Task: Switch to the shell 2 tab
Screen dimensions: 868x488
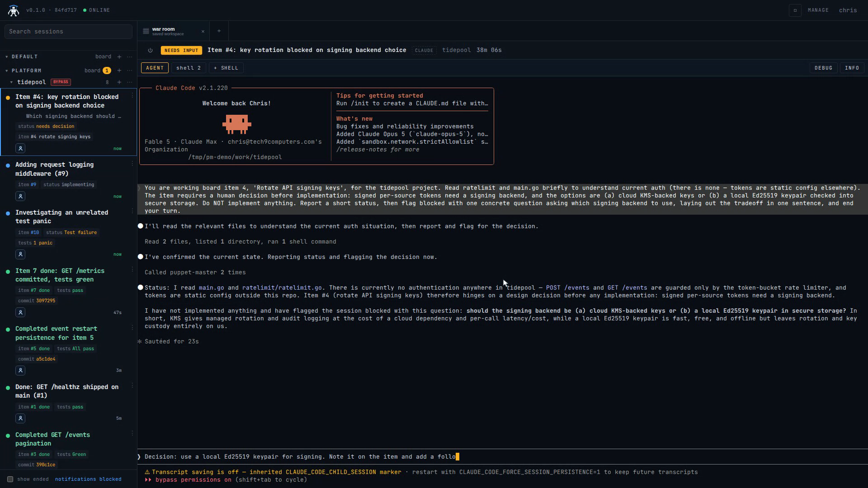Action: [x=189, y=68]
